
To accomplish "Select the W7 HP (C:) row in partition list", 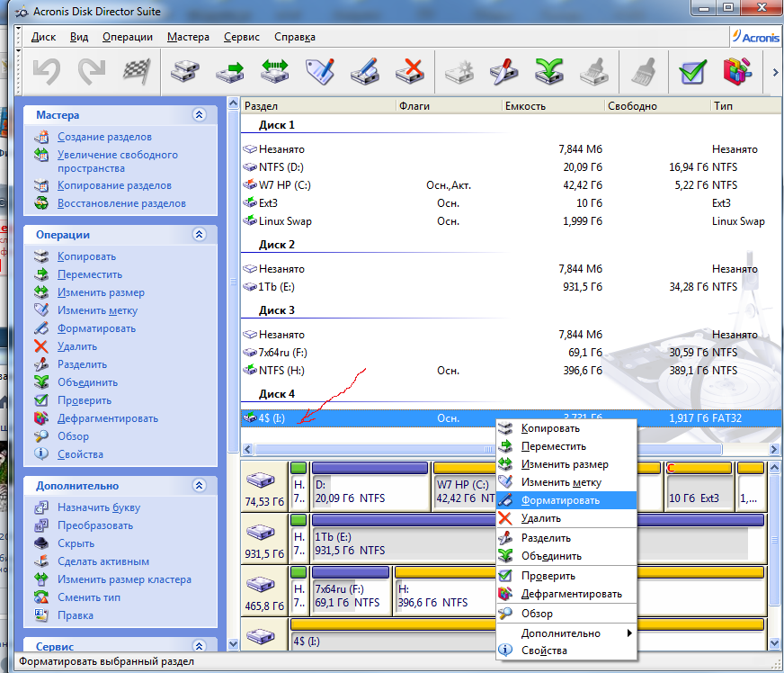I will [x=510, y=185].
